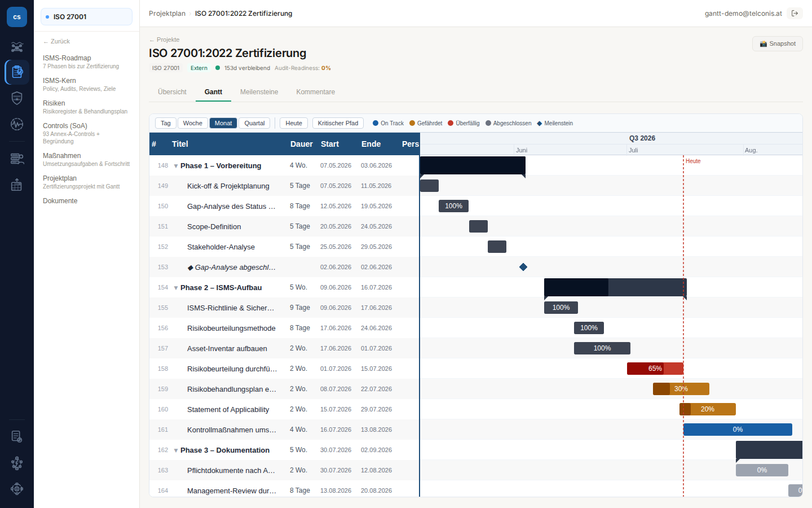This screenshot has height=508, width=812.
Task: Select the Gantt tab
Action: click(x=213, y=92)
